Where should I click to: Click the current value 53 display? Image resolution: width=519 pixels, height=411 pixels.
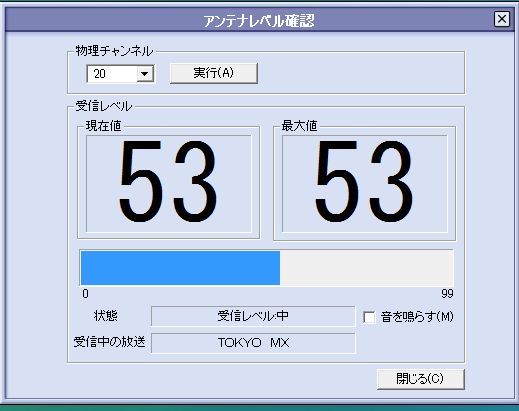169,183
